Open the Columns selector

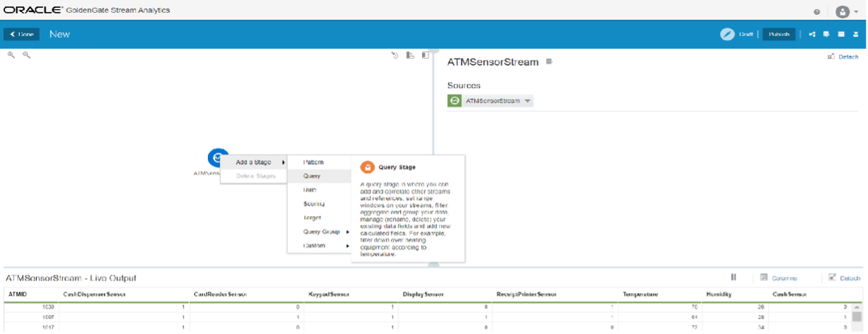(x=778, y=278)
